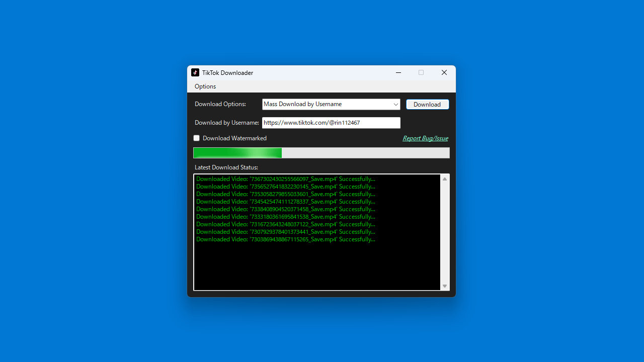Select log line '7338408904520371458_Save.mp4'
This screenshot has height=362, width=644.
[x=286, y=209]
